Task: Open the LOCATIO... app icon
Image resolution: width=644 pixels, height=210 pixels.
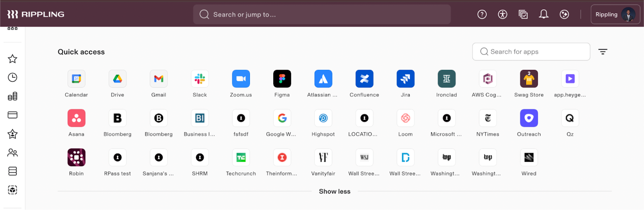Action: point(364,118)
